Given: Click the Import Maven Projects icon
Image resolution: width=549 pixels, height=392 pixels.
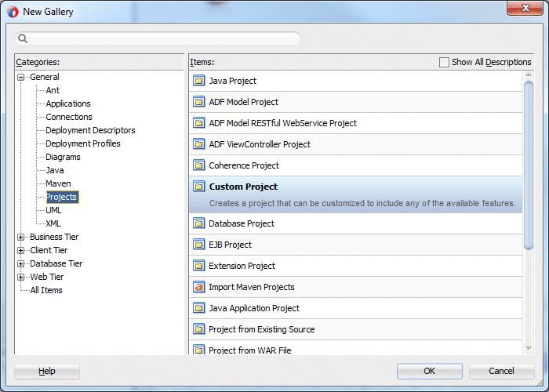Looking at the screenshot, I should point(199,287).
